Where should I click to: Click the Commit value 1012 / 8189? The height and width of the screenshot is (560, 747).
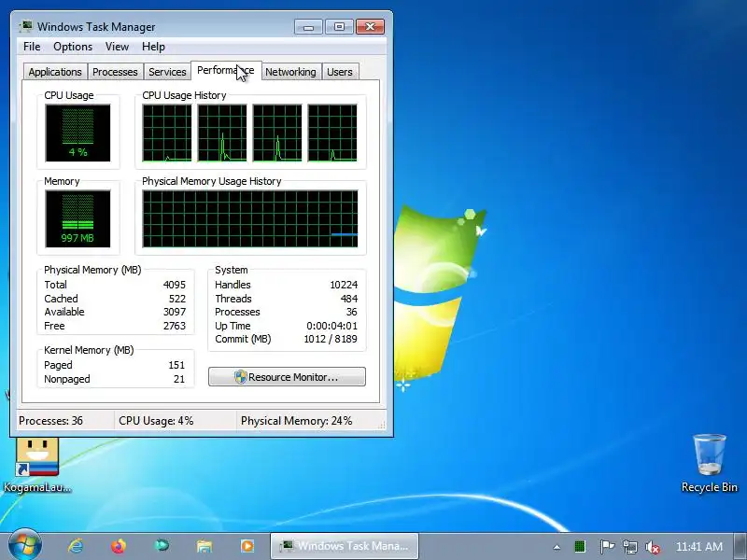(331, 339)
